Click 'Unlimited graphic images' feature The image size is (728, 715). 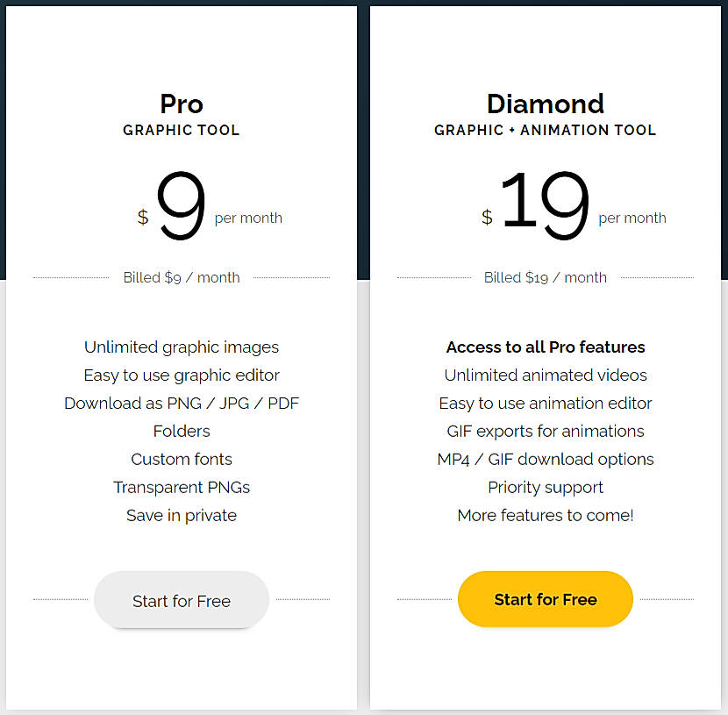point(181,347)
